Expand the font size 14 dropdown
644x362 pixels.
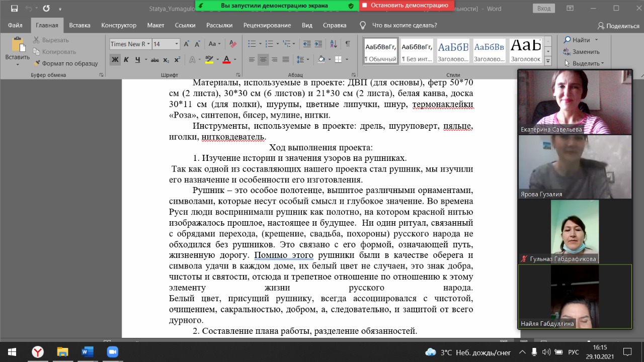(177, 44)
